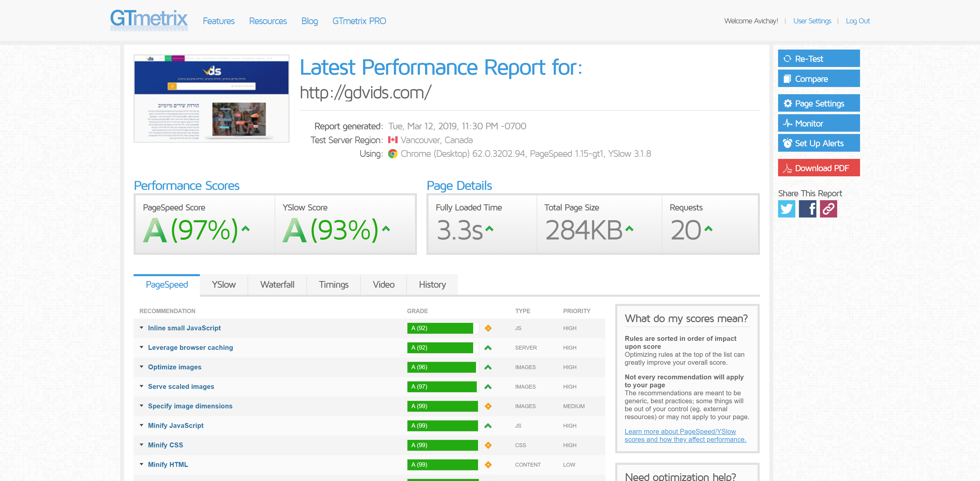Click arrow beside YSlow Score 93%
980x481 pixels.
click(386, 228)
